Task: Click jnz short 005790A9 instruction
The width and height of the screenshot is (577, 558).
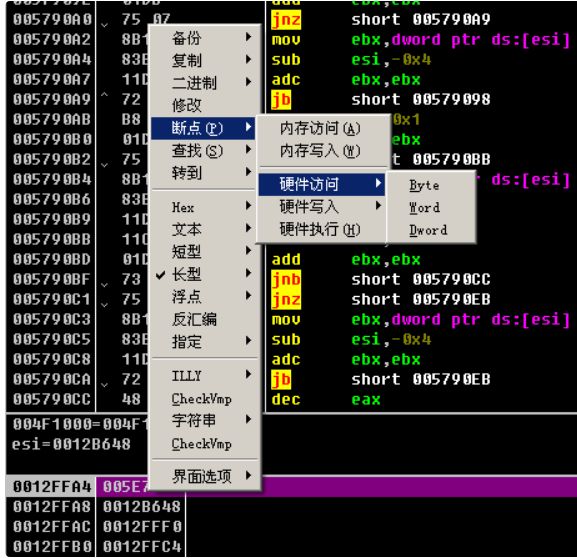Action: coord(380,20)
